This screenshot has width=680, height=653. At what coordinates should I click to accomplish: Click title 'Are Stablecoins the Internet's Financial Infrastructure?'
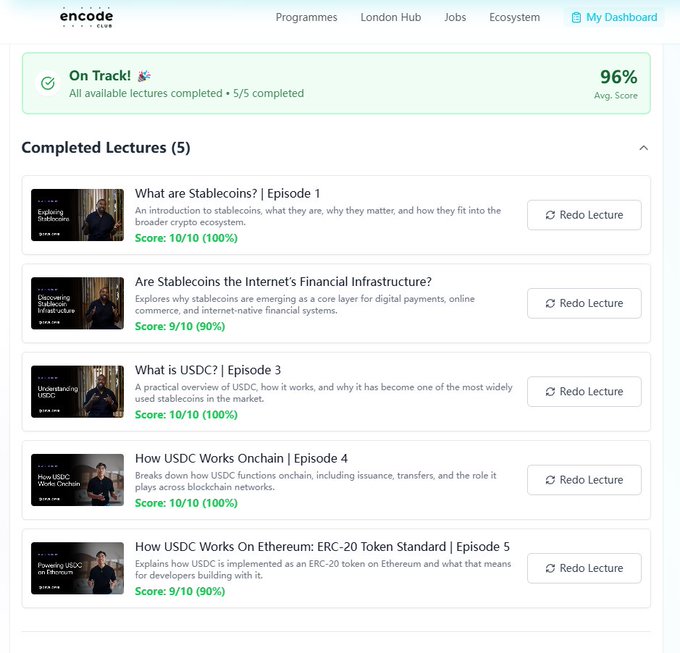tap(283, 282)
